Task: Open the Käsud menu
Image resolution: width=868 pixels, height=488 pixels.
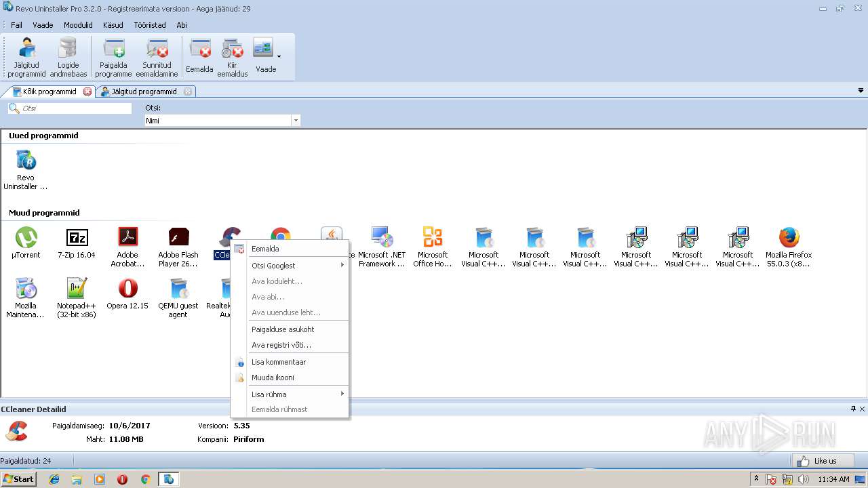Action: point(113,25)
